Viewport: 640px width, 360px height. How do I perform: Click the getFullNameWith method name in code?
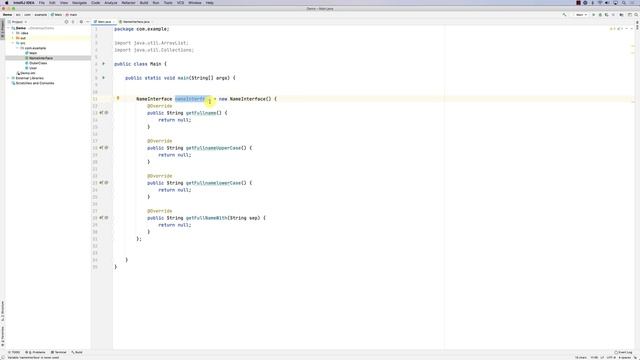pyautogui.click(x=206, y=218)
